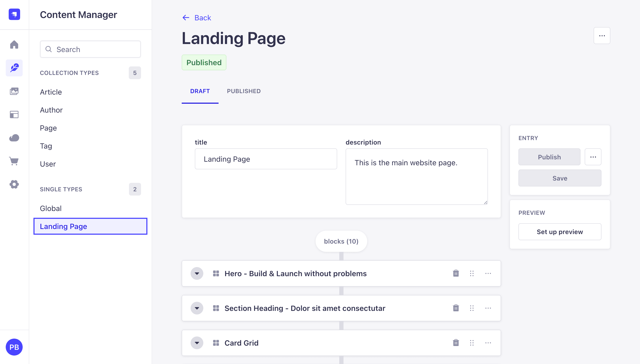Open the Article collection type
640x364 pixels.
point(51,92)
